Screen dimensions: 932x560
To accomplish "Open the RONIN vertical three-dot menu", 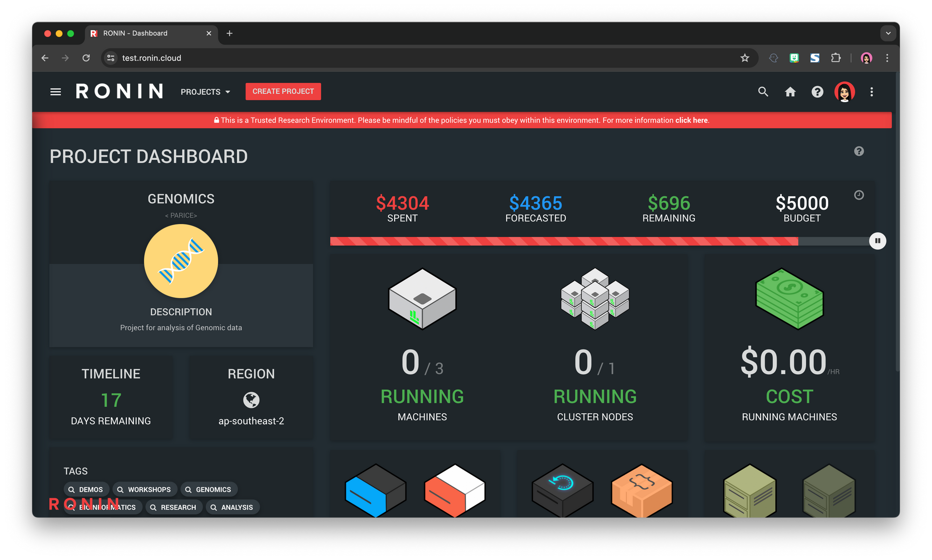I will (871, 92).
